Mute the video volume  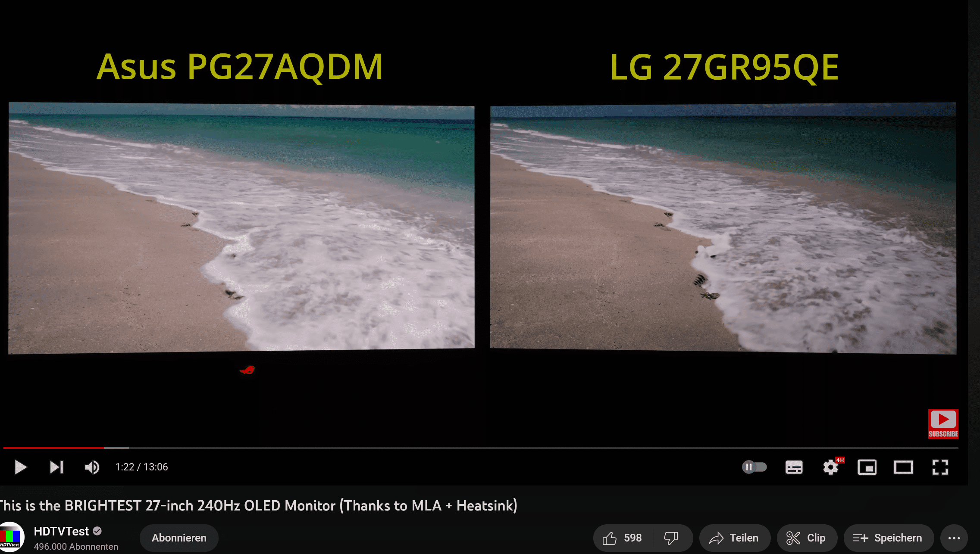[x=92, y=467]
